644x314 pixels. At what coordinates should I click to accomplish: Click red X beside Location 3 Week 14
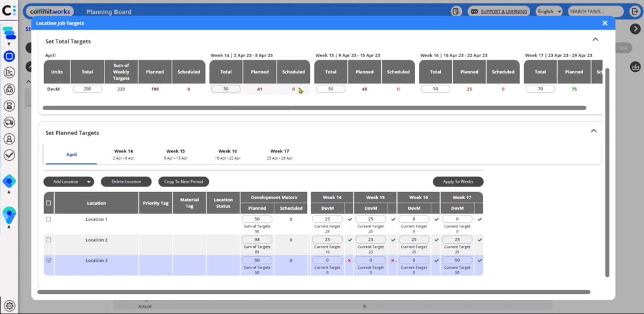(x=349, y=260)
